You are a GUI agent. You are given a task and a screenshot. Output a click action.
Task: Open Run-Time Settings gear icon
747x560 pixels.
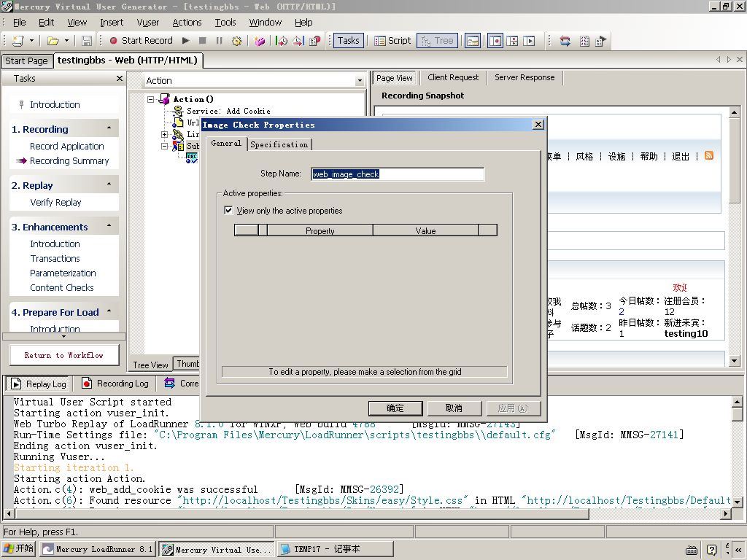(236, 41)
